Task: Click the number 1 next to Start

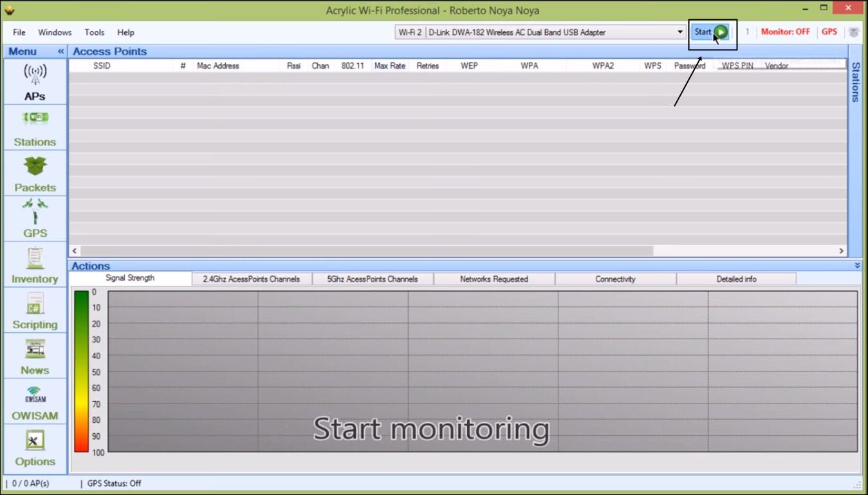Action: [x=747, y=32]
